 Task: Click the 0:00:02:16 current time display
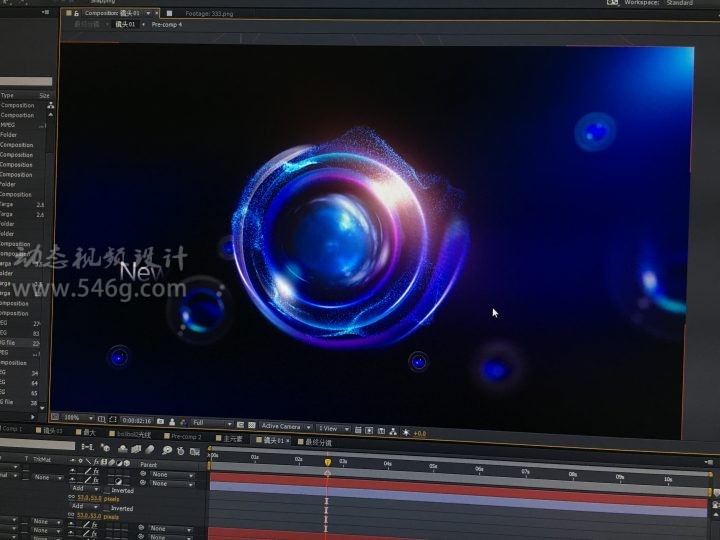[135, 420]
